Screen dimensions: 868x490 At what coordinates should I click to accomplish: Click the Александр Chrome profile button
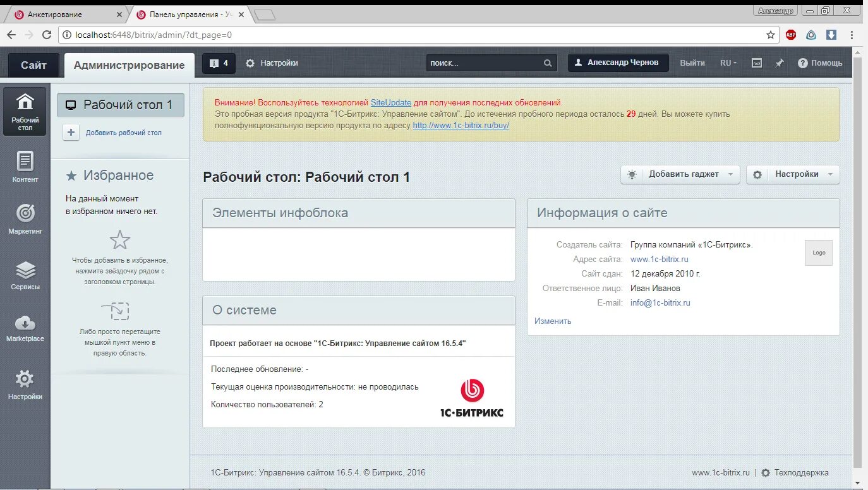(775, 11)
